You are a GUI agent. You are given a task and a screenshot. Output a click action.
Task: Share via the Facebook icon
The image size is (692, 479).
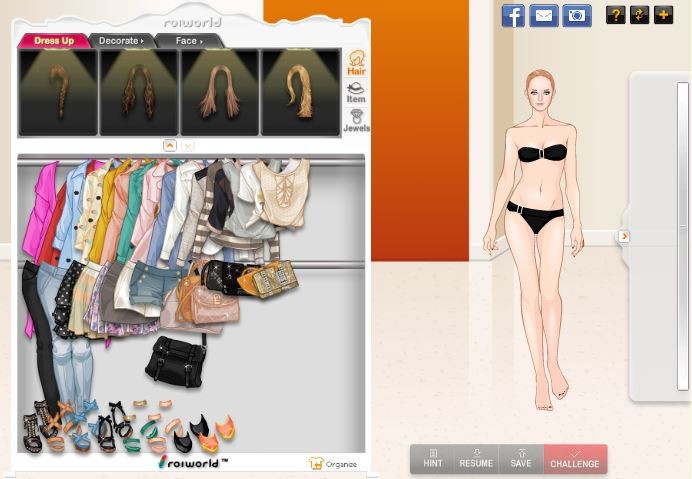(513, 15)
